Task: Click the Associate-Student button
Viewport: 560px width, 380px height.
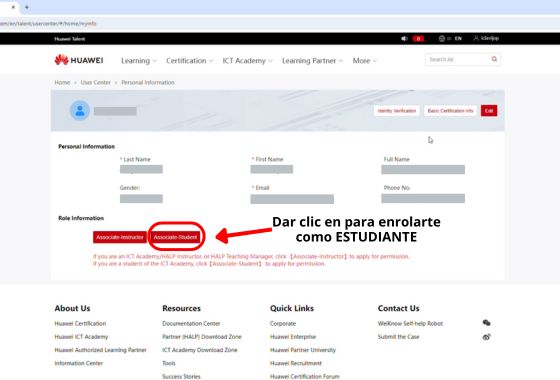Action: 175,237
